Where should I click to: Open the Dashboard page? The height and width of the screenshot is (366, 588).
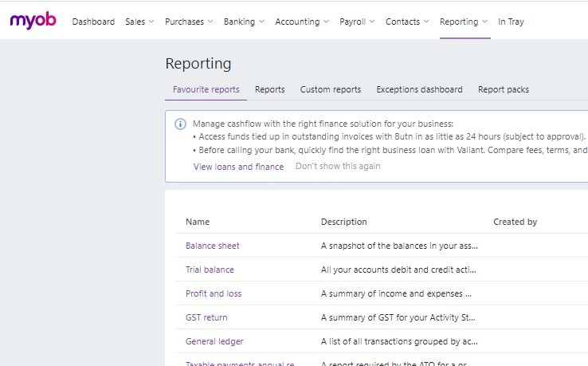pos(93,22)
